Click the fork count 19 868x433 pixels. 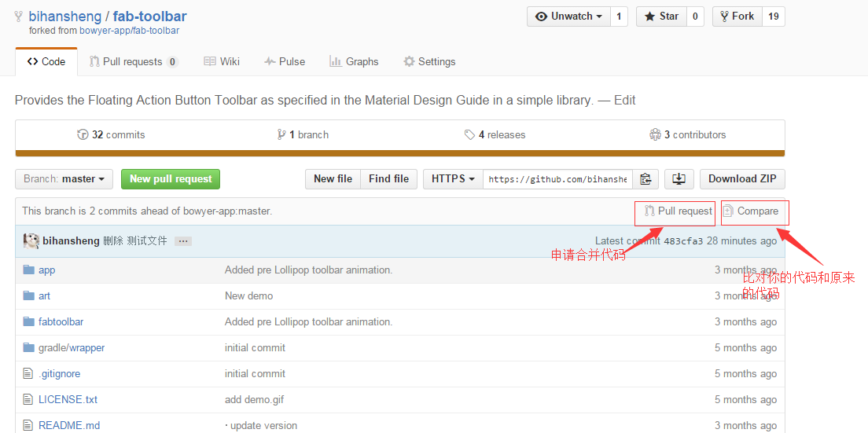[774, 17]
